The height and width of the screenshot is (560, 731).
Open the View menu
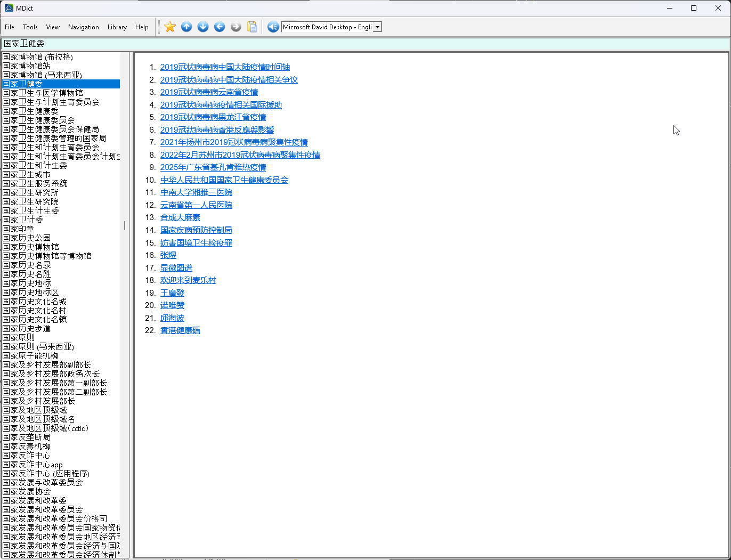(x=53, y=27)
